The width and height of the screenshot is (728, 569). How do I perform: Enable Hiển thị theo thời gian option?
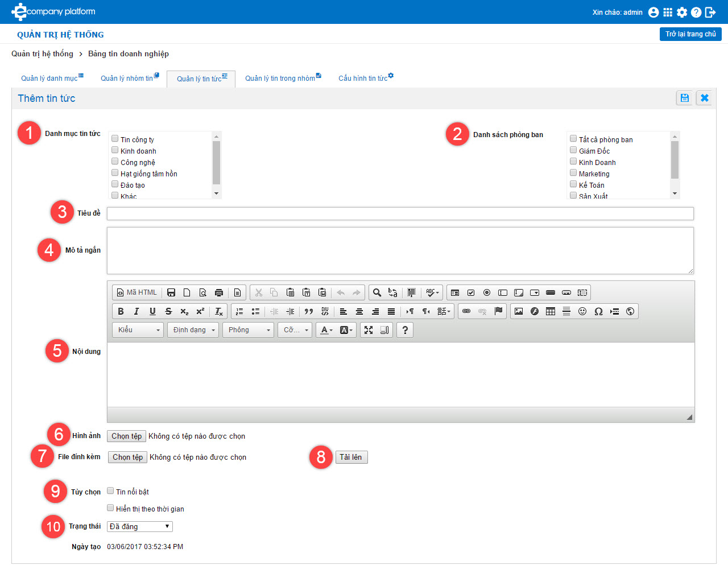click(x=110, y=508)
